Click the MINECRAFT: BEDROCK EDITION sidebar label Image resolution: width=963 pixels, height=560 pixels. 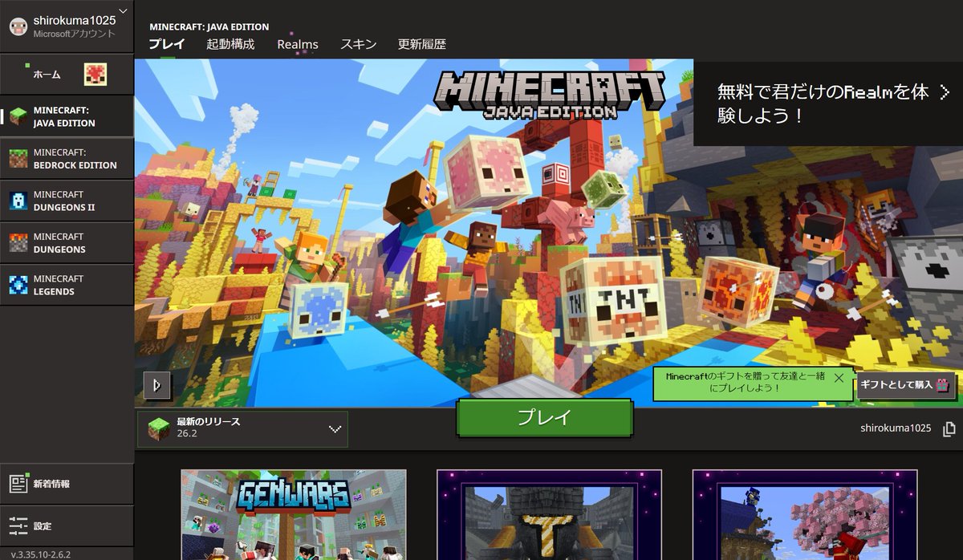[x=75, y=159]
